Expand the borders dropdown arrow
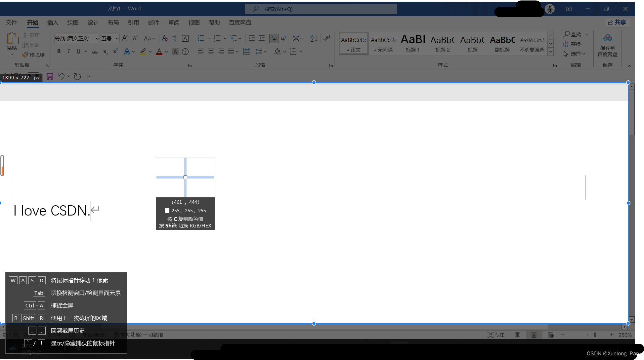Image resolution: width=644 pixels, height=360 pixels. [x=301, y=52]
